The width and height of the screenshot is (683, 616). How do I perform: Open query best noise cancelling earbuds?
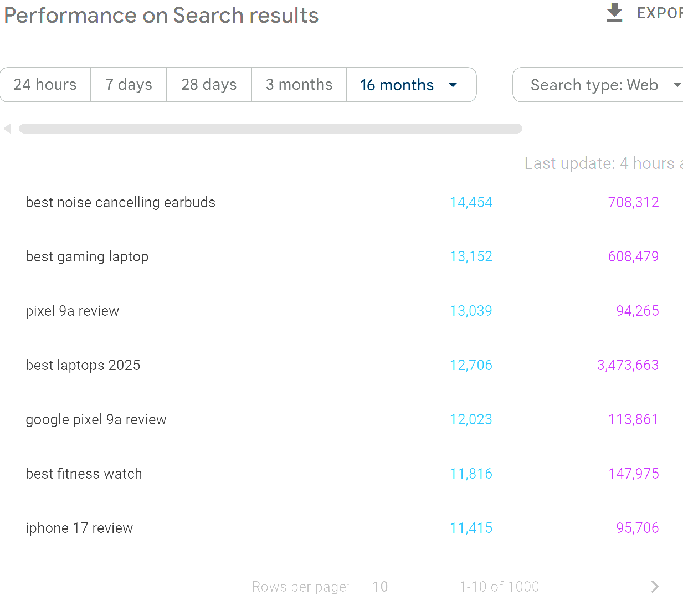click(x=121, y=202)
